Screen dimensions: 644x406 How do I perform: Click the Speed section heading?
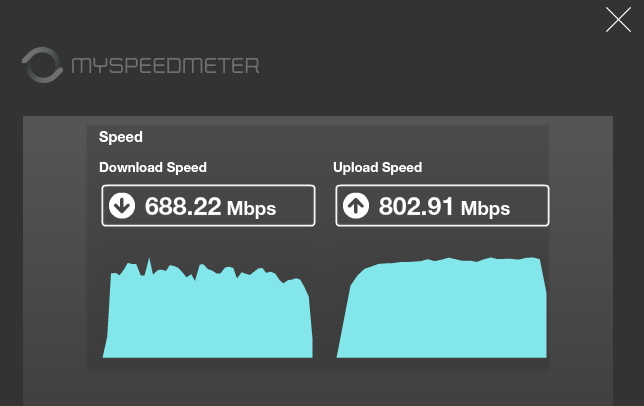tap(121, 137)
